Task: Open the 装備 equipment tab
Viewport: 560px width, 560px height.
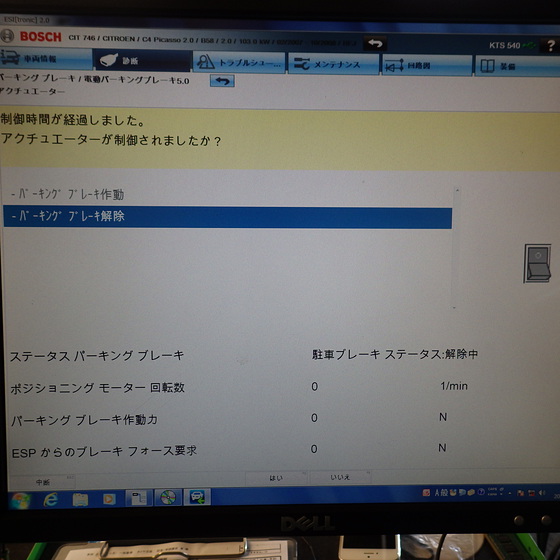Action: coord(517,66)
